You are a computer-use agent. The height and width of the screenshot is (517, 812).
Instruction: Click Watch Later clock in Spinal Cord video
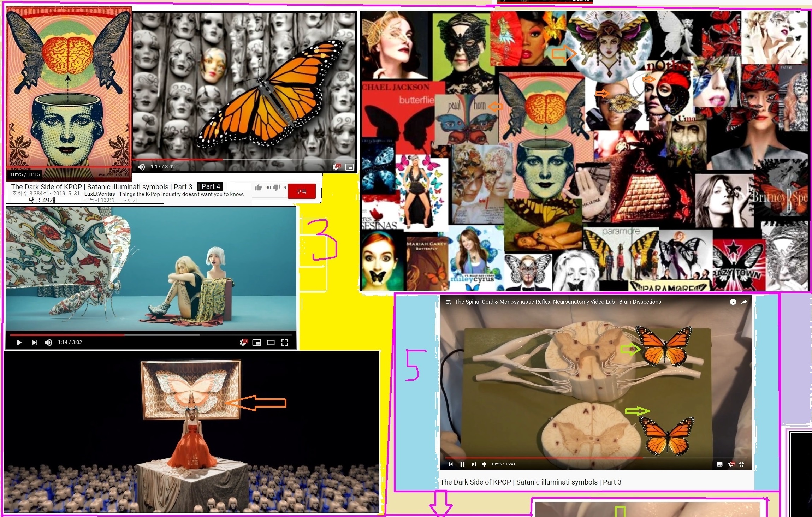(x=733, y=302)
